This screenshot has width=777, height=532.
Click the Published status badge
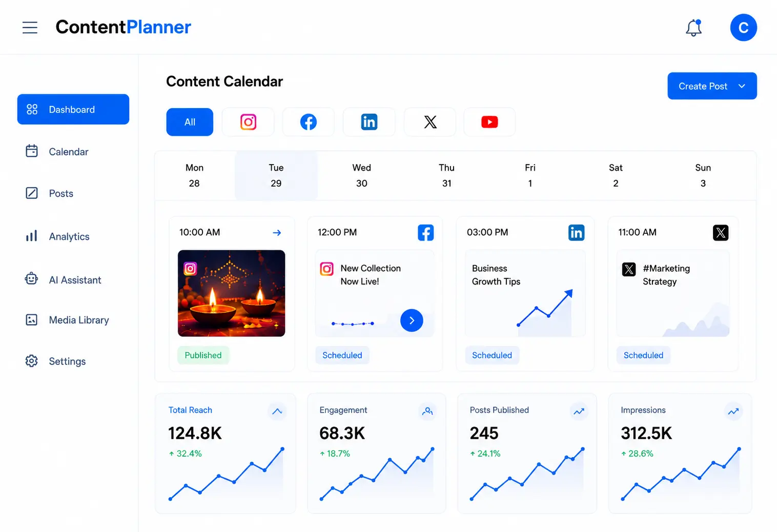203,355
